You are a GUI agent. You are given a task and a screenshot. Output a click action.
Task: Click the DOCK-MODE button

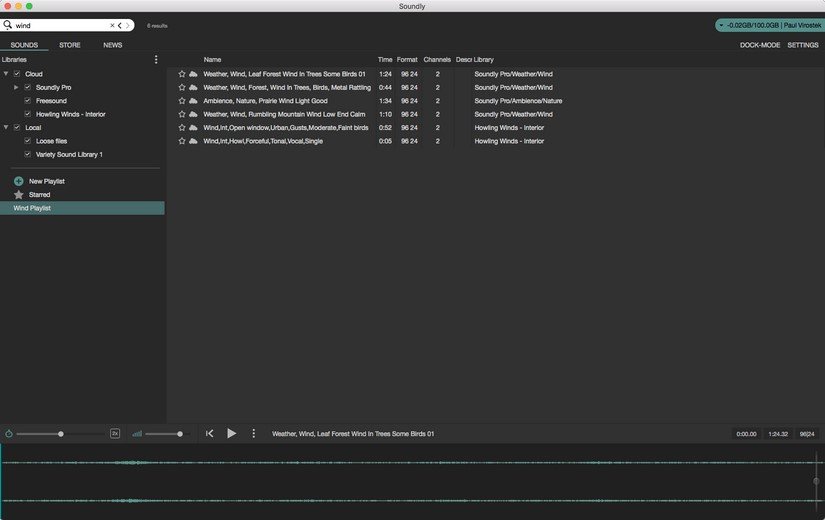tap(759, 45)
